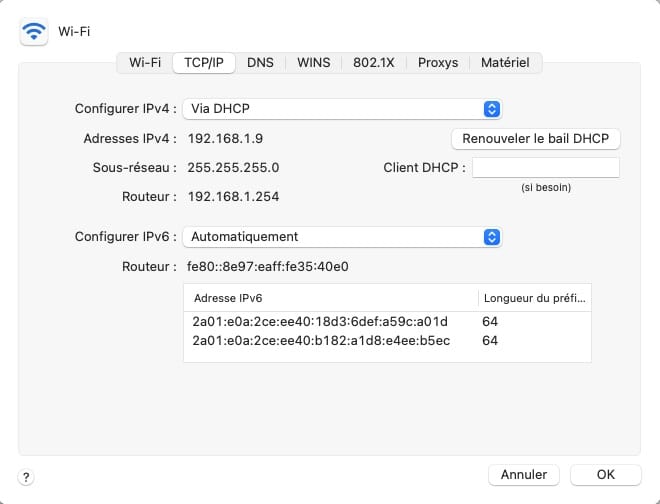Confirm with the OK button
The width and height of the screenshot is (660, 504).
coord(605,474)
